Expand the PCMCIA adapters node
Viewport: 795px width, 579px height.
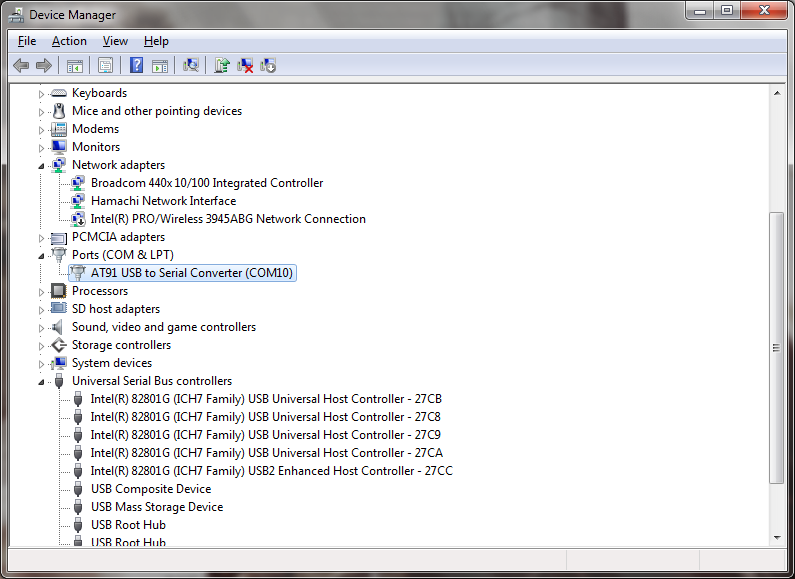41,238
